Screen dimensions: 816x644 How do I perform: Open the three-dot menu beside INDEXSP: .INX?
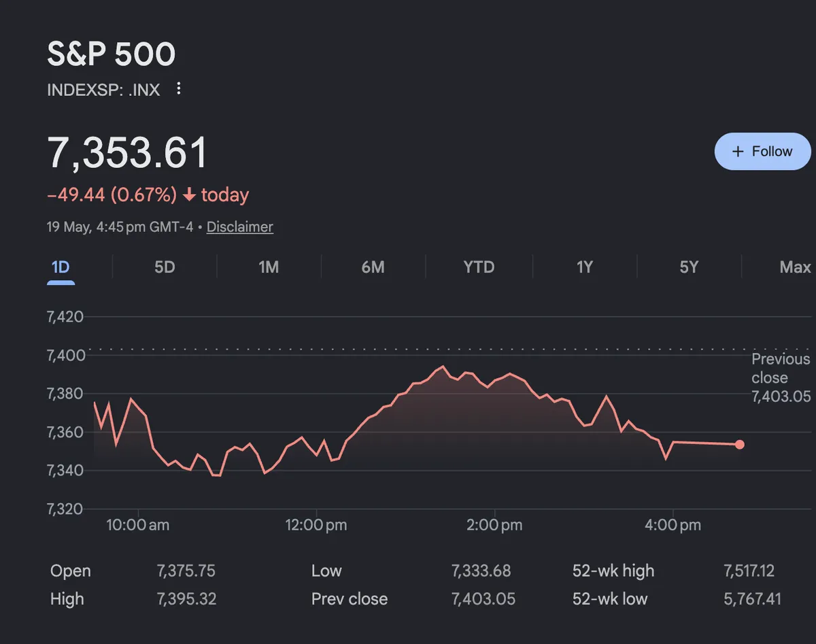pos(179,88)
